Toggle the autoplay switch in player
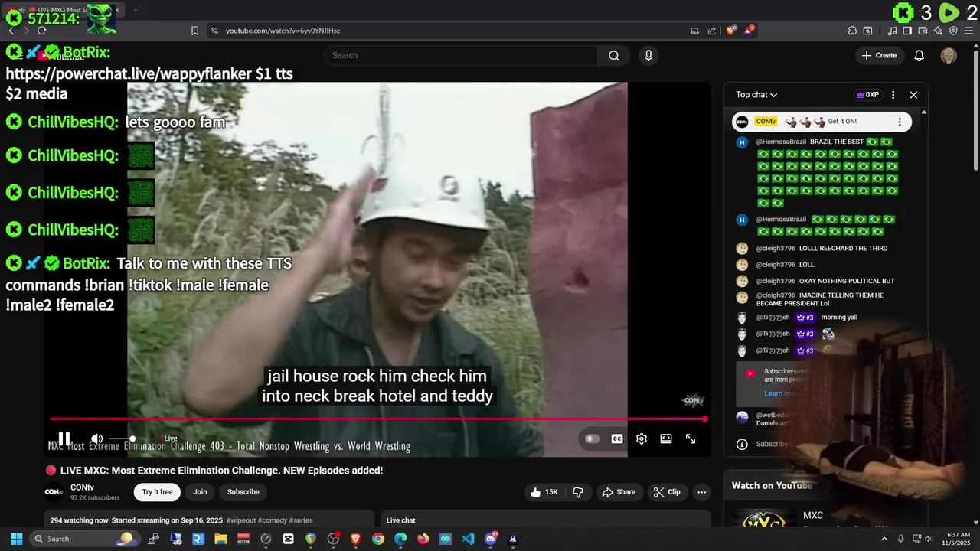 coord(592,439)
